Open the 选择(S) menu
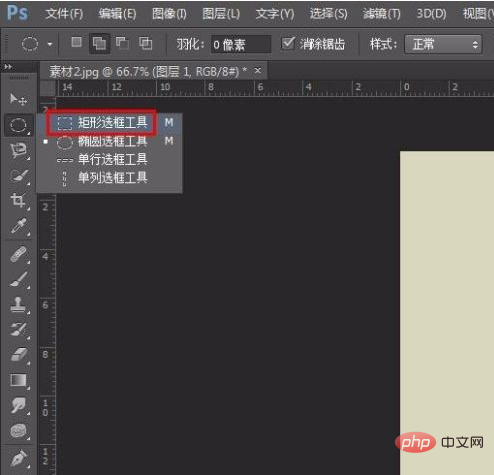The height and width of the screenshot is (475, 494). tap(328, 14)
